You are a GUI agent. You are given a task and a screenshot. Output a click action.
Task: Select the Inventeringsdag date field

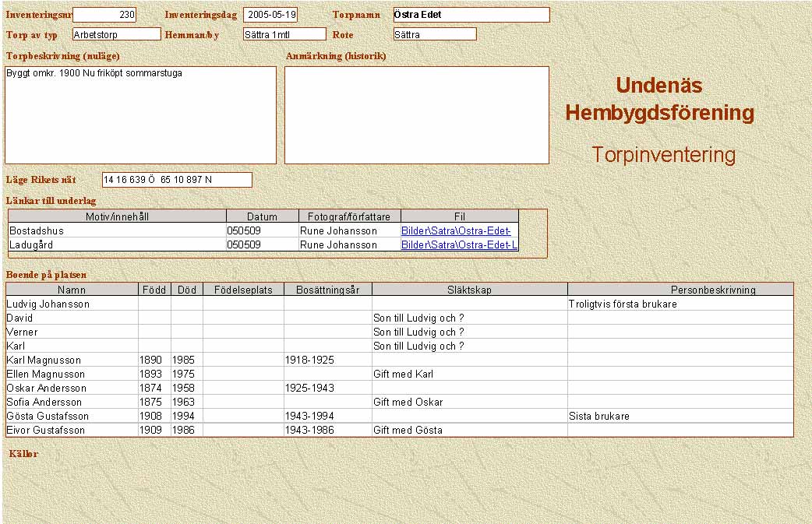click(x=270, y=15)
